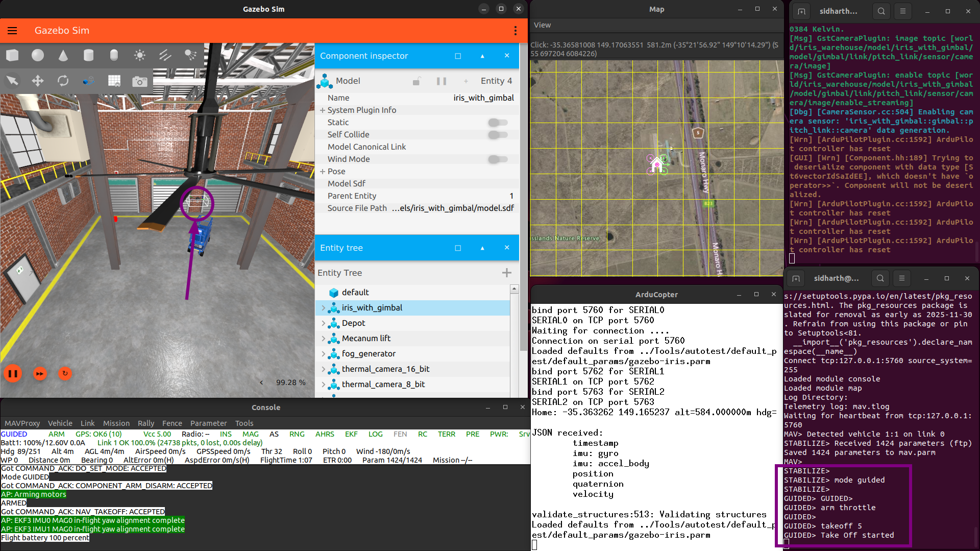Add a cylinder shape to the scene
The width and height of the screenshot is (980, 551).
click(88, 55)
